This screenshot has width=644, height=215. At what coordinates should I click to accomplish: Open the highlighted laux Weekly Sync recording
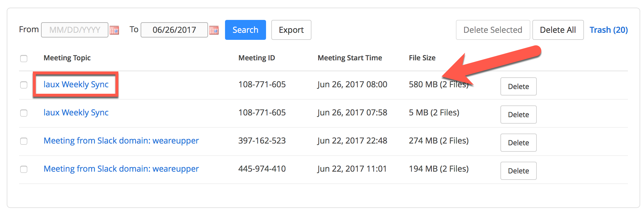pos(76,84)
